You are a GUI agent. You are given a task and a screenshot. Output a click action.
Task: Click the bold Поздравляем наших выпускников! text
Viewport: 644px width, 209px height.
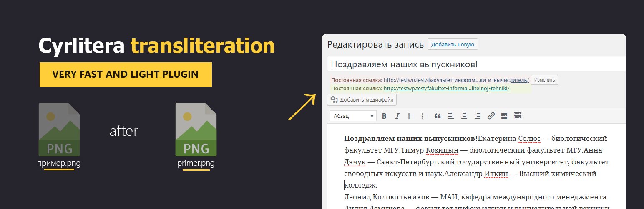(411, 138)
